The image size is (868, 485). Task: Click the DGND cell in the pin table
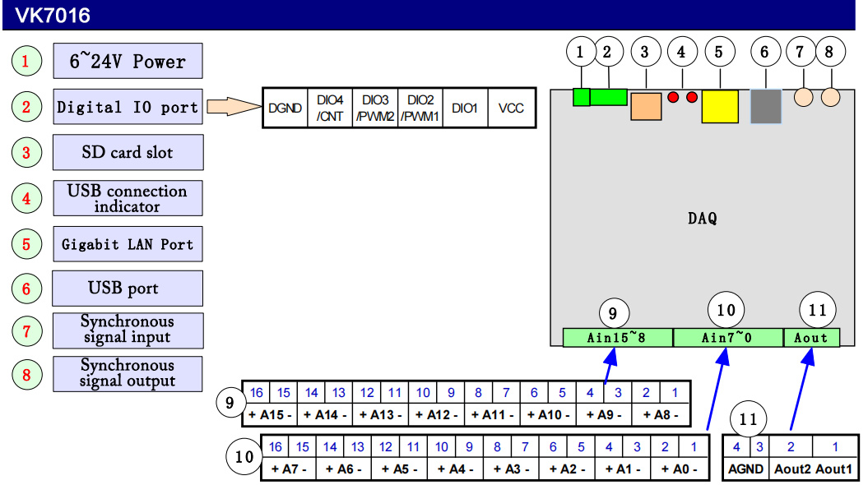[x=285, y=108]
